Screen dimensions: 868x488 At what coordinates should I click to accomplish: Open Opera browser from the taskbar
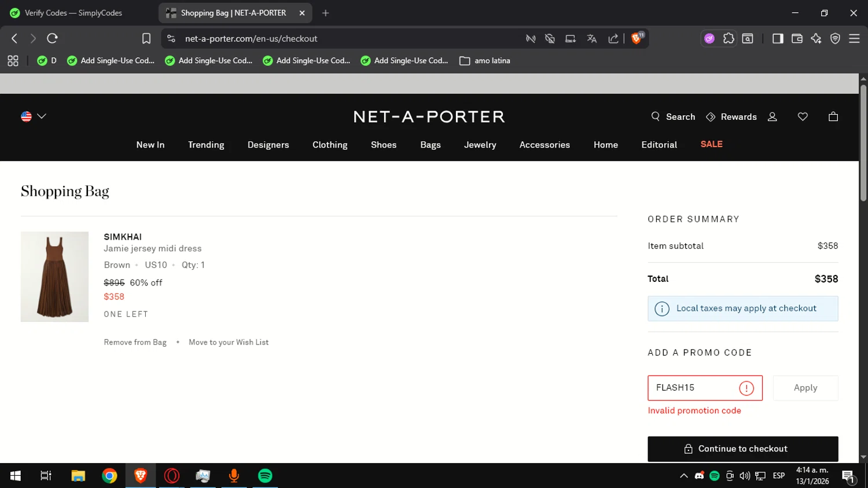click(172, 476)
